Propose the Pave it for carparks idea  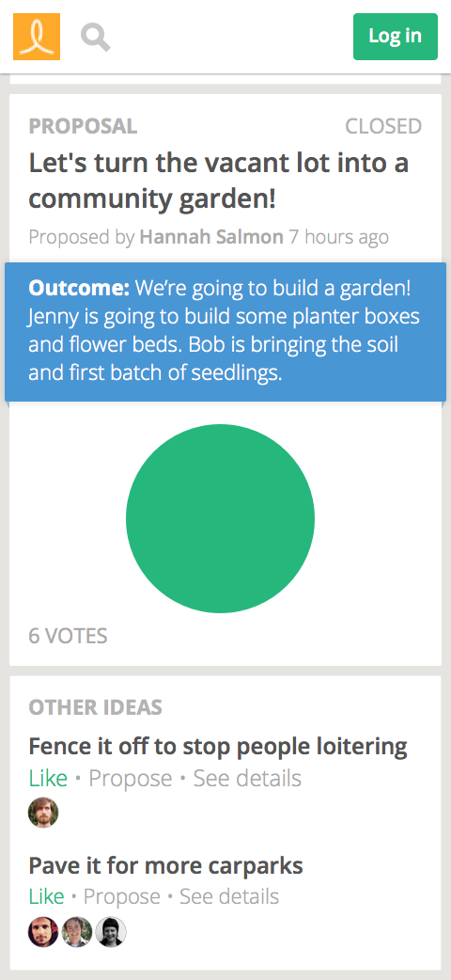[x=122, y=896]
